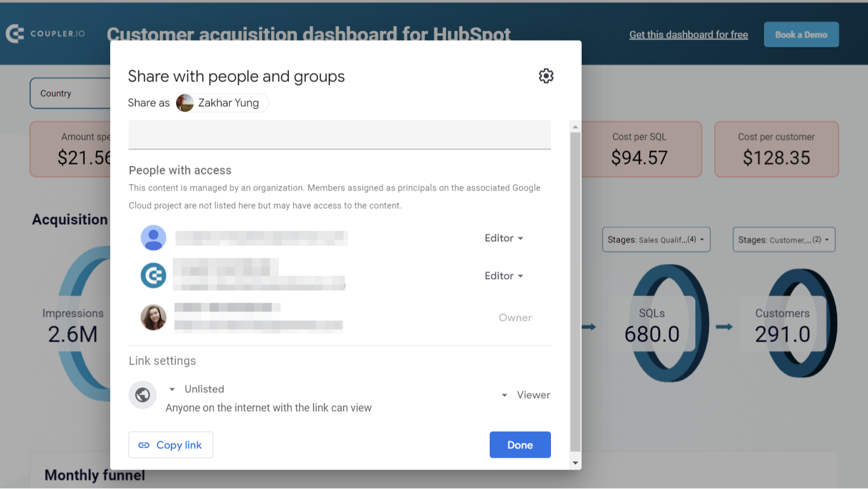Open sharing settings gear icon
Screen dimensions: 868x489
[546, 76]
